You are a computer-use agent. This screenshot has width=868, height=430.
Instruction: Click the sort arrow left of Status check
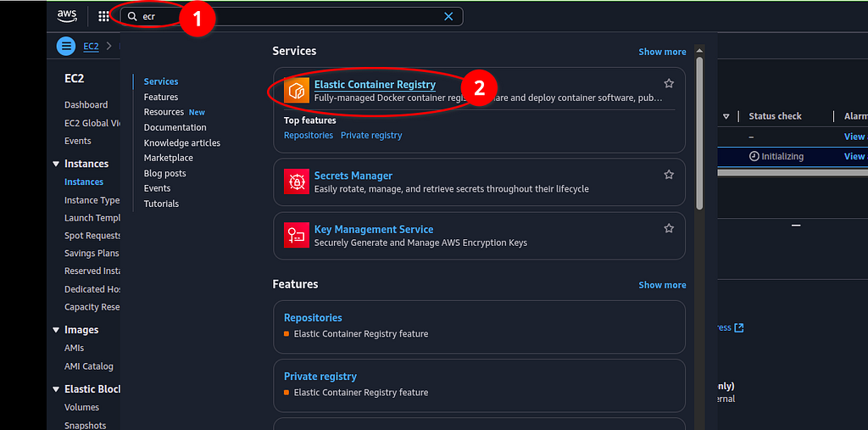click(x=726, y=116)
